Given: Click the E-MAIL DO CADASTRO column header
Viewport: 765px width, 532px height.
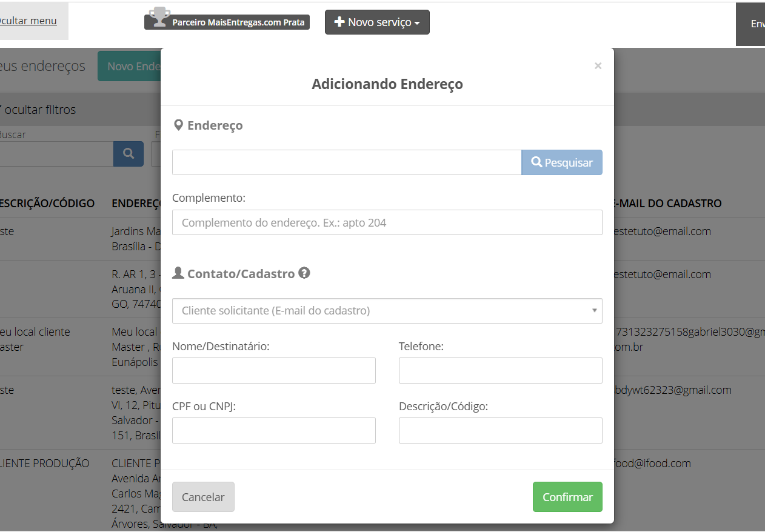Looking at the screenshot, I should (667, 203).
